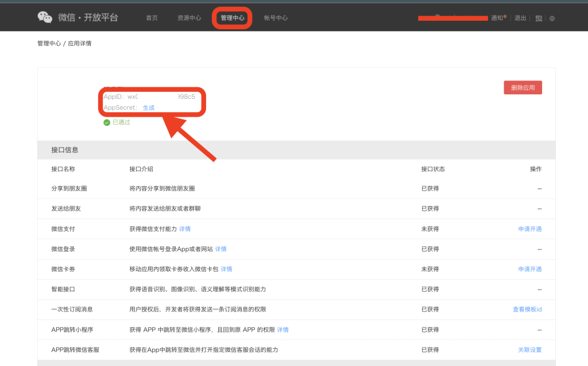Click 管理中心 in the breadcrumb

point(49,44)
